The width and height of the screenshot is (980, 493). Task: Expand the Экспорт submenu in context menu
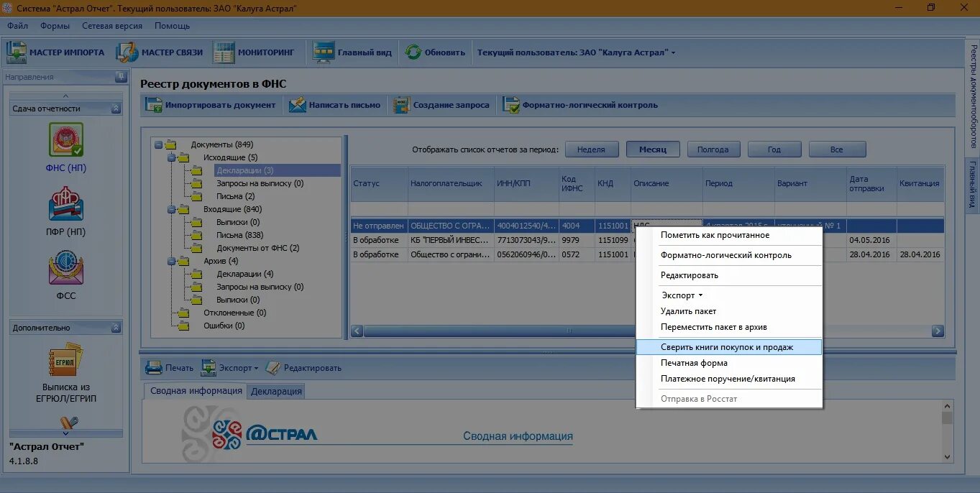click(x=682, y=295)
